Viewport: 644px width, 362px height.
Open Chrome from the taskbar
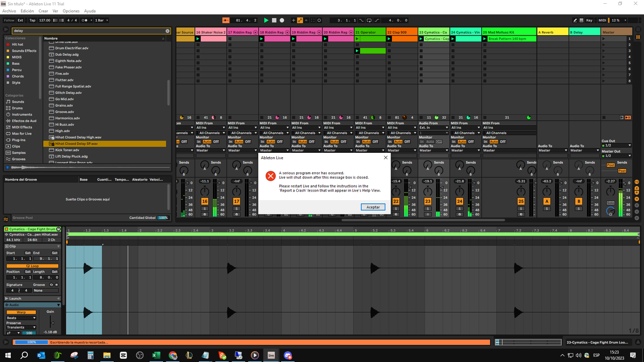point(173,355)
